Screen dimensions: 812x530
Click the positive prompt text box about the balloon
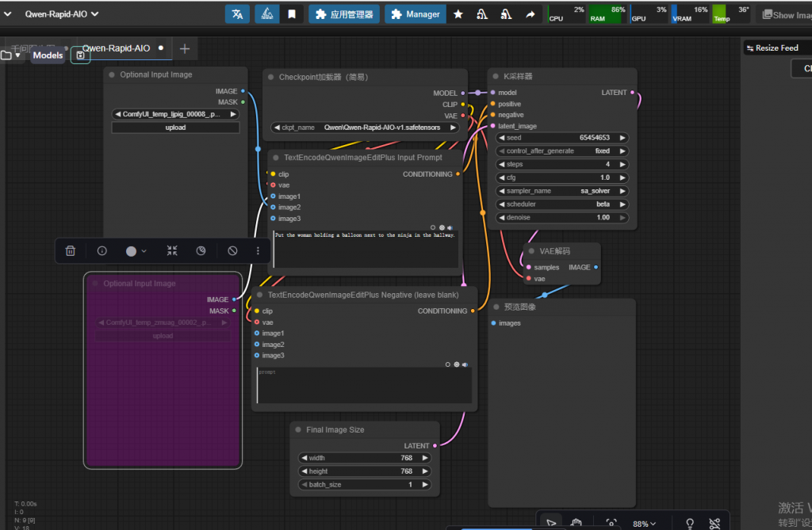coord(366,250)
